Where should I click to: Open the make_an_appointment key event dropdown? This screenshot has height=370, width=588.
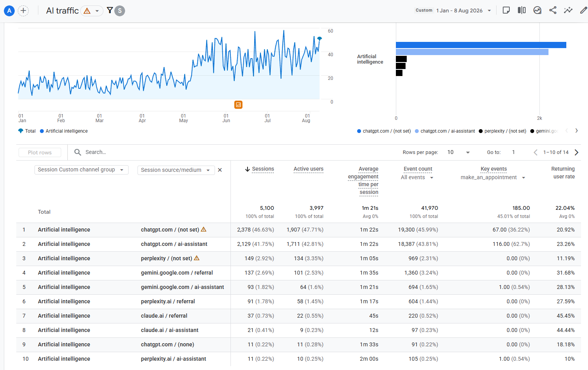pos(493,178)
